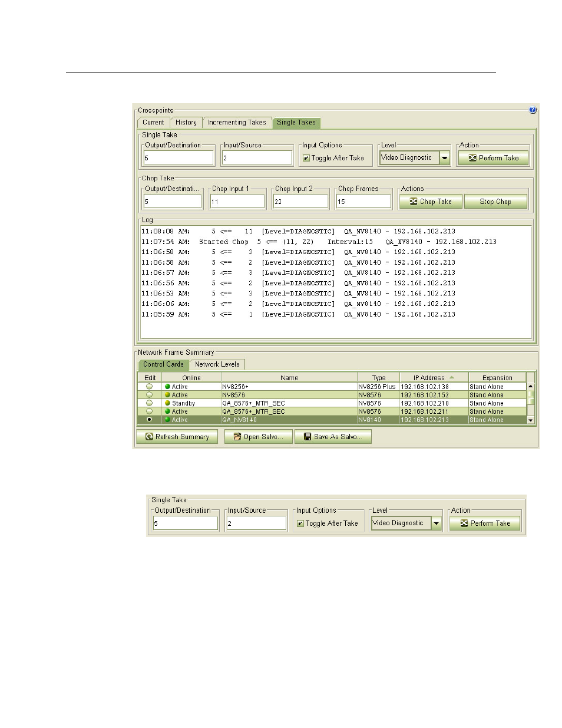Sort by IP Address column header
The height and width of the screenshot is (728, 562).
point(434,378)
